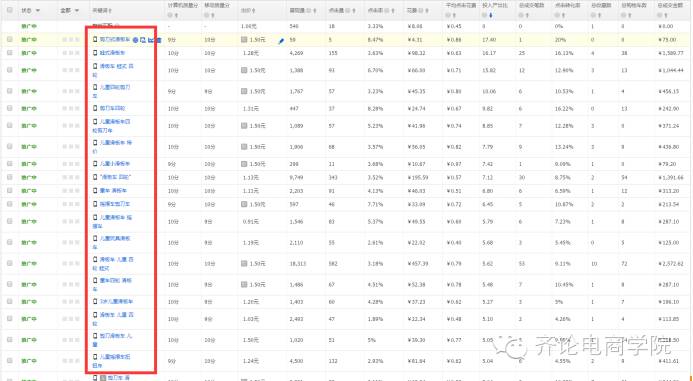
Task: Open the keyword link in the 4,269 impressions row
Action: pyautogui.click(x=112, y=53)
